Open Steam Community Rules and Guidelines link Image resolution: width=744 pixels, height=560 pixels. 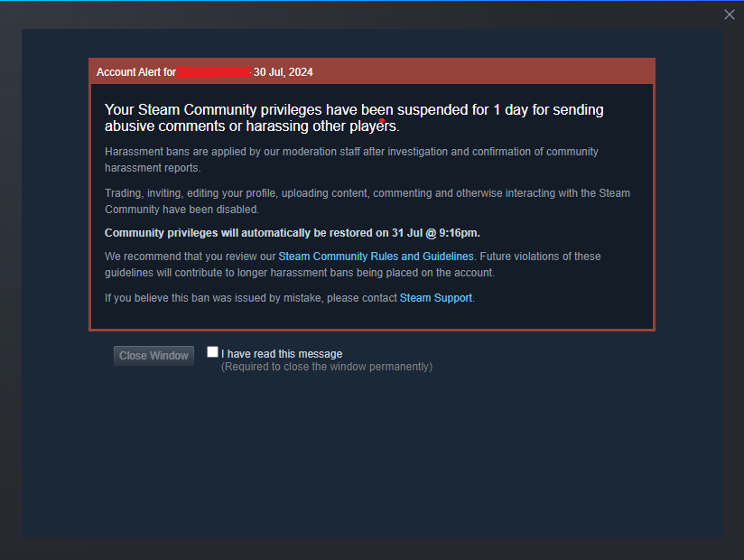376,257
